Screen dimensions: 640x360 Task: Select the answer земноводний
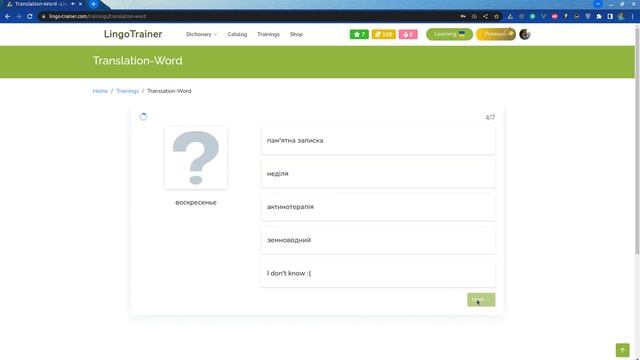click(x=378, y=240)
